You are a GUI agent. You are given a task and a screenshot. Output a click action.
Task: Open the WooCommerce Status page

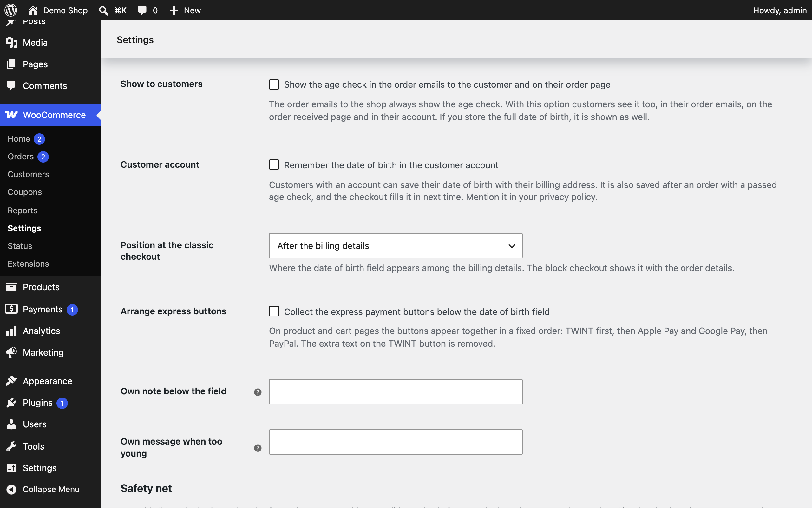click(x=20, y=246)
